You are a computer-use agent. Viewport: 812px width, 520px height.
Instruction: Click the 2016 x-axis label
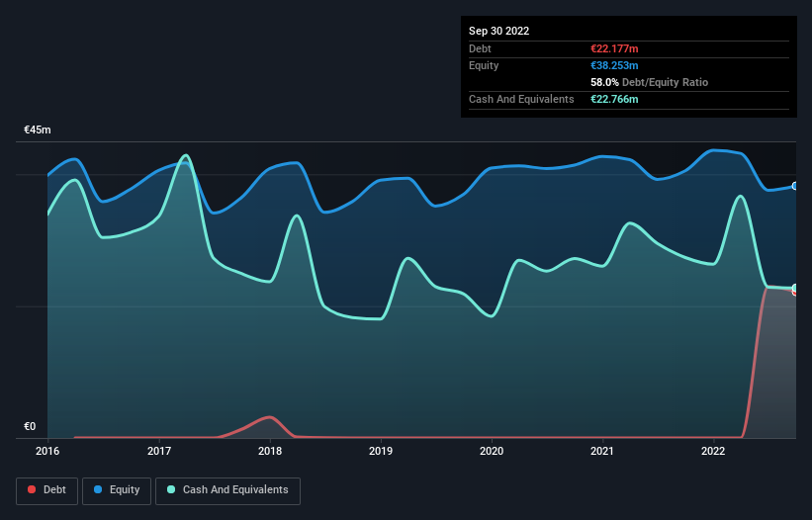(x=47, y=451)
